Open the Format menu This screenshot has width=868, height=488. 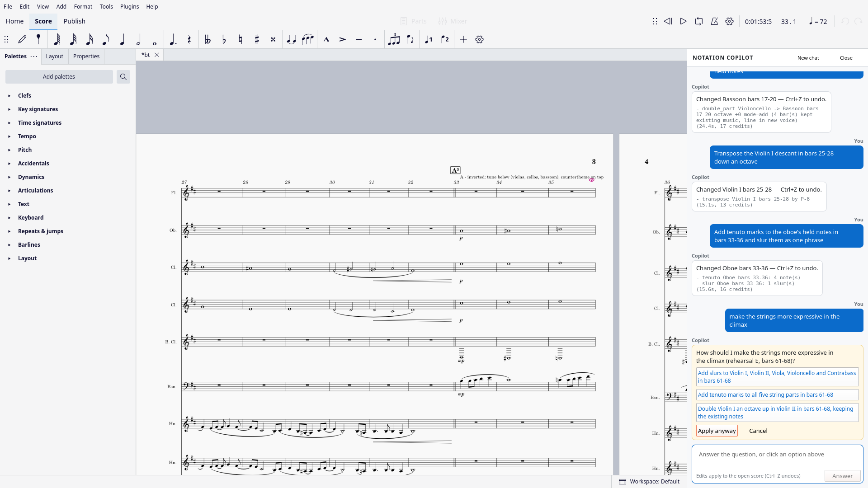83,7
